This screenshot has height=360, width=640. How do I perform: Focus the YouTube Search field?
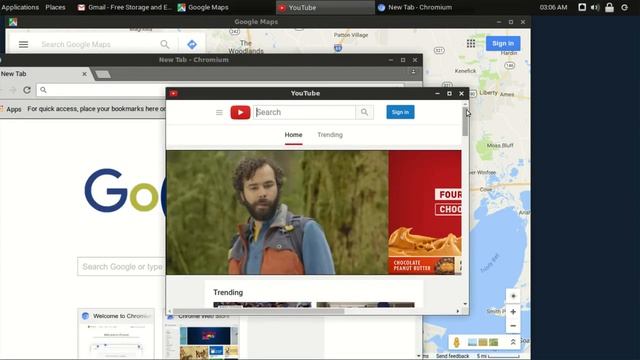[304, 112]
